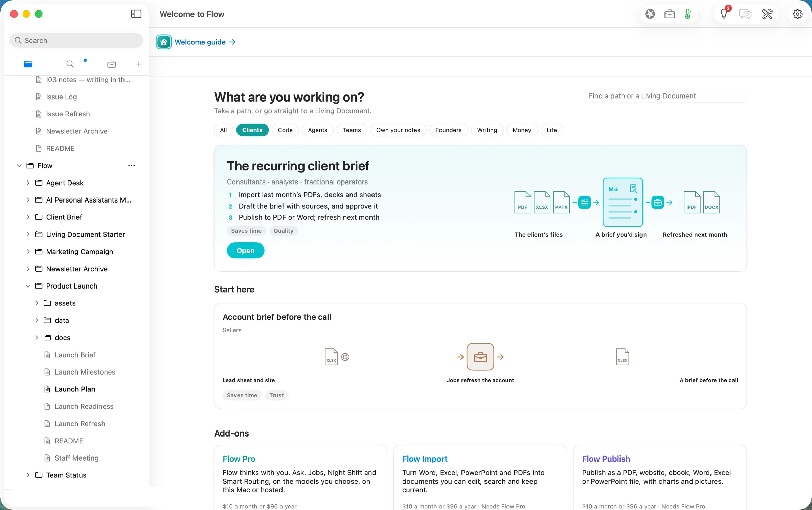Select the Founders filter chip

click(x=448, y=130)
